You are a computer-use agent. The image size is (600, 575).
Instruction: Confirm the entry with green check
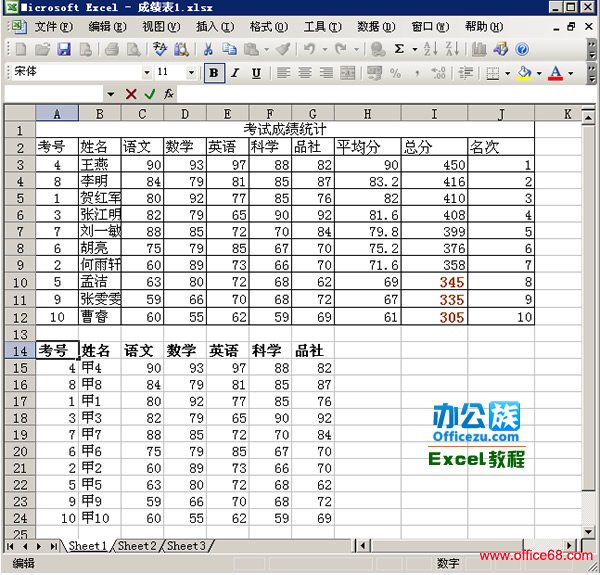pyautogui.click(x=150, y=94)
